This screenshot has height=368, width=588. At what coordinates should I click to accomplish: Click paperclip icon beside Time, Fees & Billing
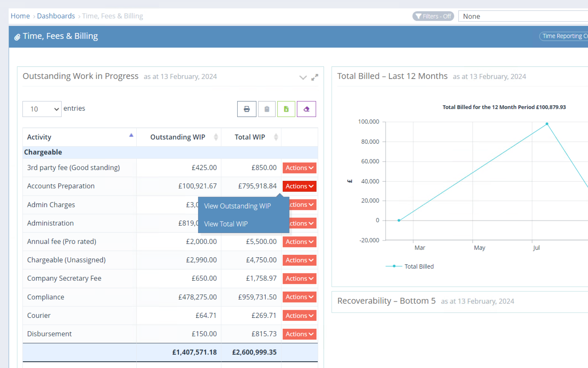pos(17,37)
